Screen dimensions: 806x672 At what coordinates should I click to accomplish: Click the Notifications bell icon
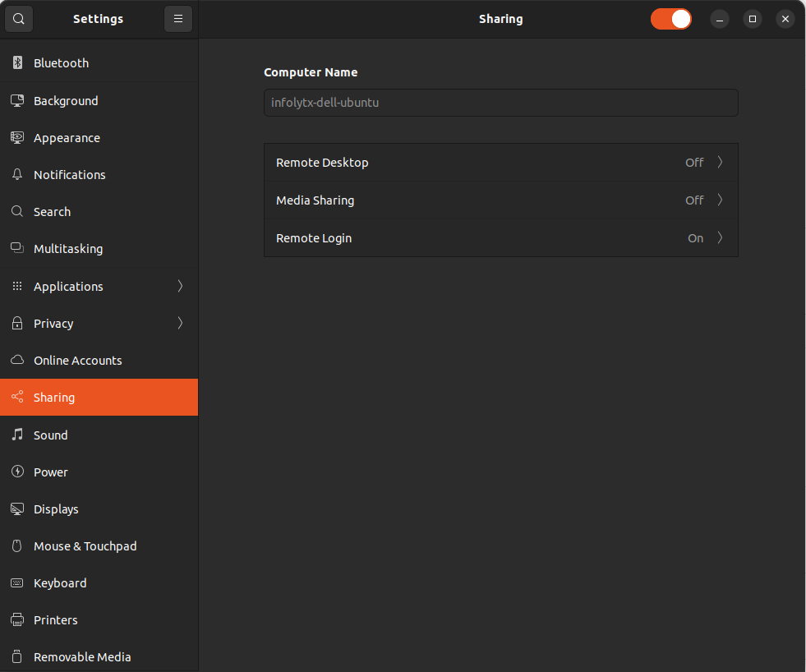pos(17,175)
